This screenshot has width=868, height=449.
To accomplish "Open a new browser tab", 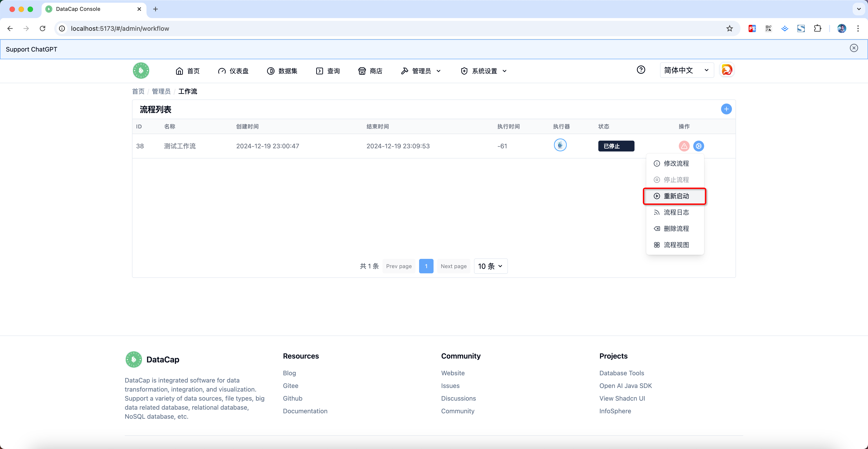I will click(x=155, y=9).
